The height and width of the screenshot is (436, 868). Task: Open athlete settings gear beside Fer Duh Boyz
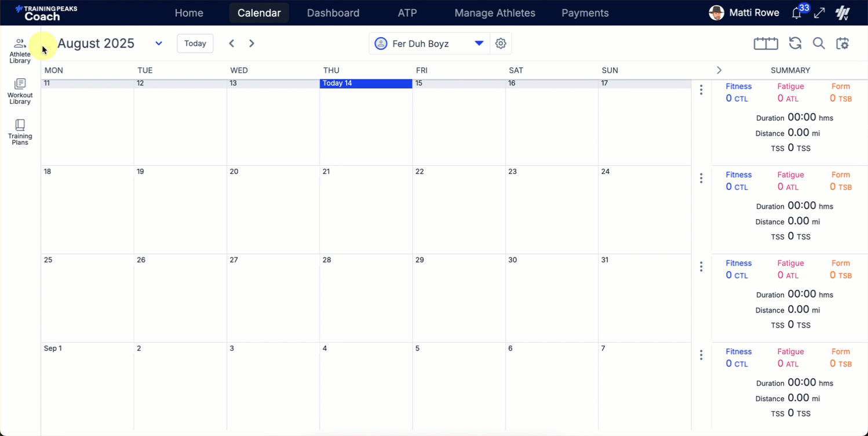coord(501,43)
